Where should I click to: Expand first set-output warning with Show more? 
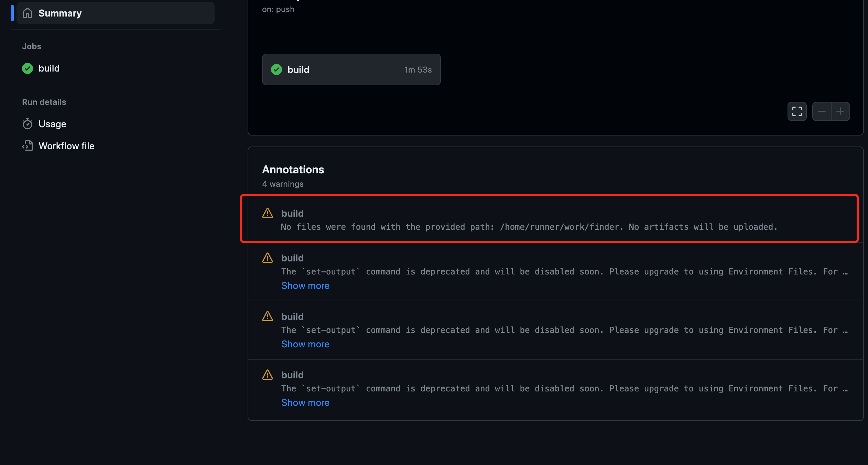[305, 286]
